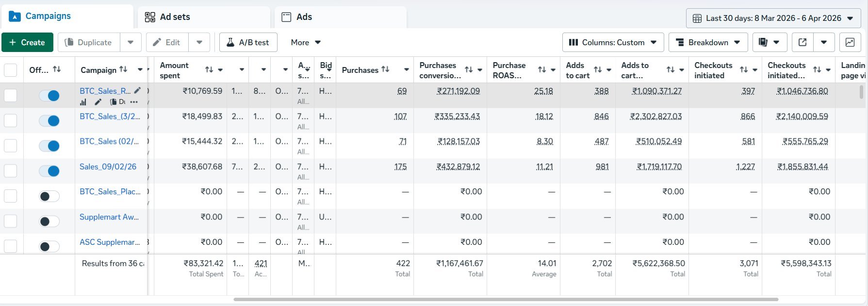Turn off the BTC_Sales_R... campaign toggle
Screen dimensions: 868x306
tap(49, 96)
